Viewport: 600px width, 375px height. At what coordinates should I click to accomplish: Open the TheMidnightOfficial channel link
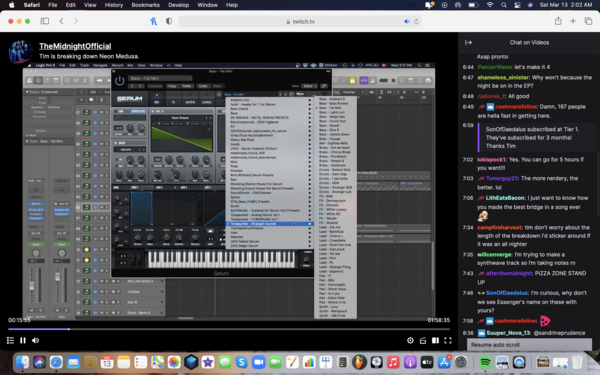(75, 46)
